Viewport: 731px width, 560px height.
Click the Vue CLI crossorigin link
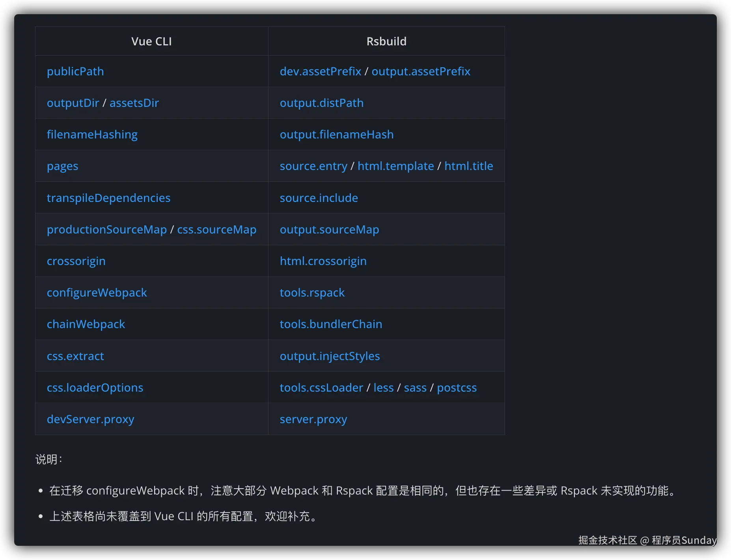pyautogui.click(x=76, y=261)
